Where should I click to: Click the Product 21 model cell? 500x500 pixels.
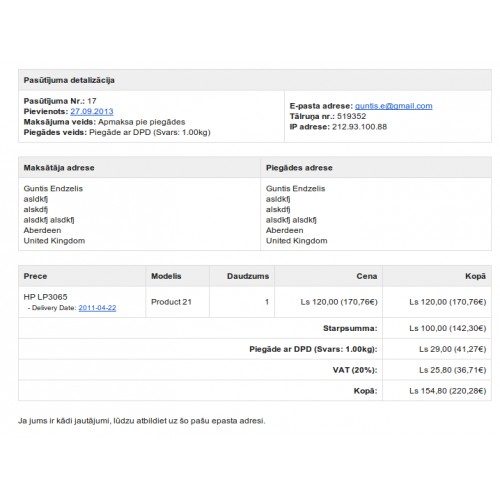pyautogui.click(x=171, y=302)
